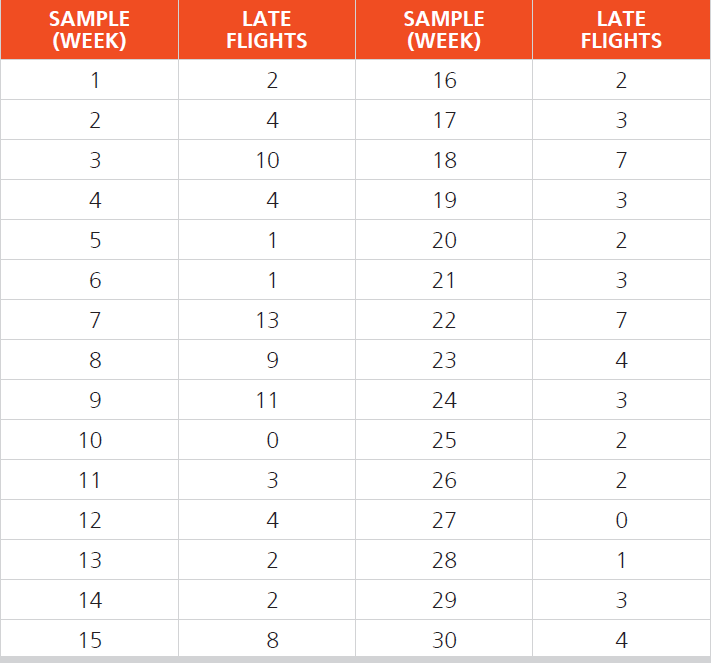Click the late flights value 8 for week 15
This screenshot has width=712, height=663.
point(267,639)
